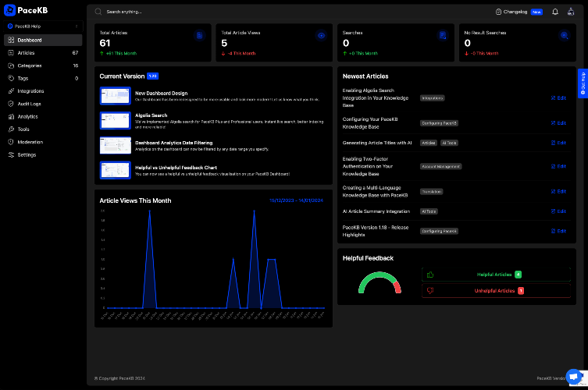
Task: Click the Articles tag on Generating Article Titles
Action: [428, 143]
